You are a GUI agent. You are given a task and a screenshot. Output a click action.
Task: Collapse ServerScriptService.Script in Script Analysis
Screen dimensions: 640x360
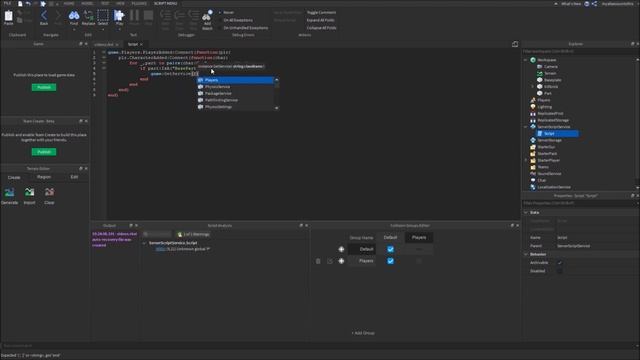(x=144, y=243)
